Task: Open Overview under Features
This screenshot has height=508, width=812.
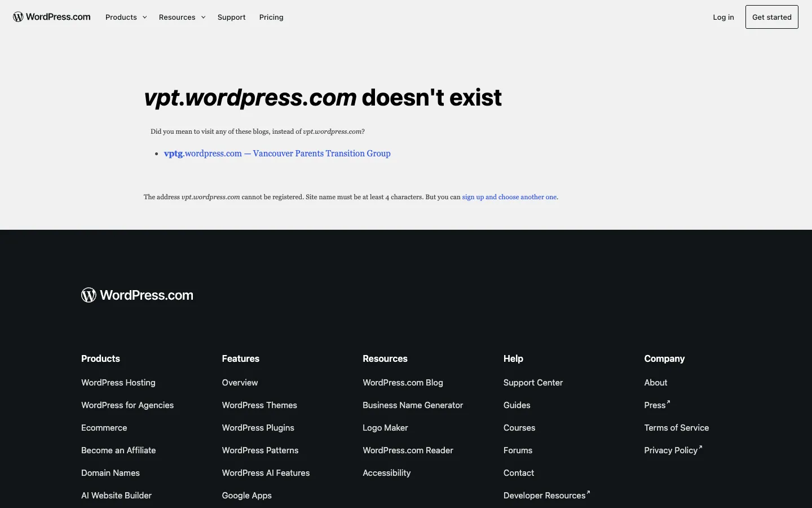Action: click(x=240, y=383)
